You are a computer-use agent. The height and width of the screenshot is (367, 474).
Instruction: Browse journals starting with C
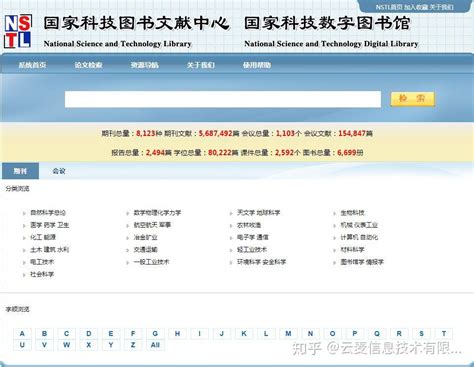(x=67, y=334)
